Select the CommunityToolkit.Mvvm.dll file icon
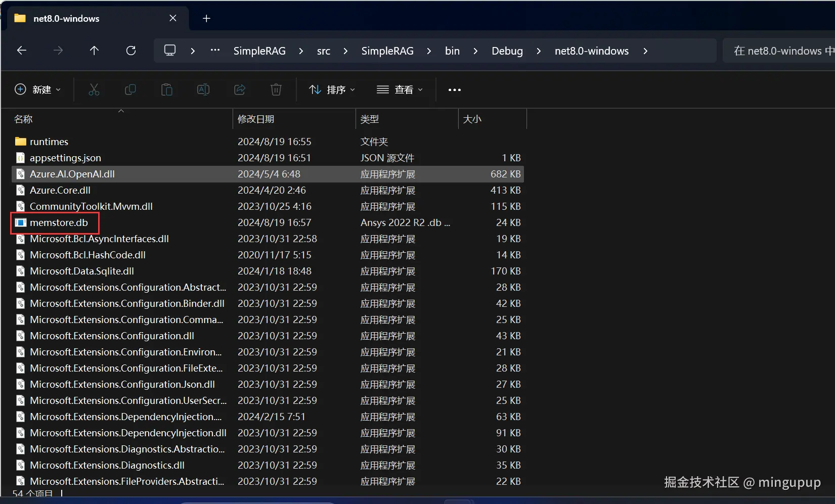The height and width of the screenshot is (504, 835). coord(20,206)
